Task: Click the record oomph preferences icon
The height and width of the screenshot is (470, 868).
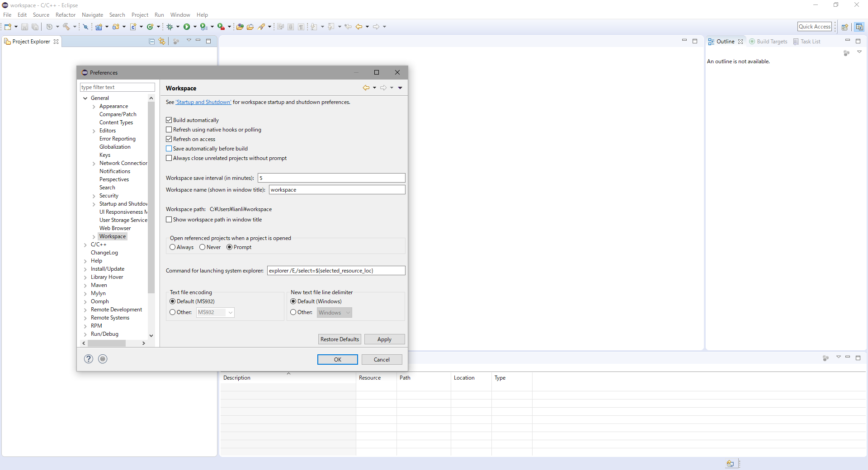Action: (x=103, y=359)
